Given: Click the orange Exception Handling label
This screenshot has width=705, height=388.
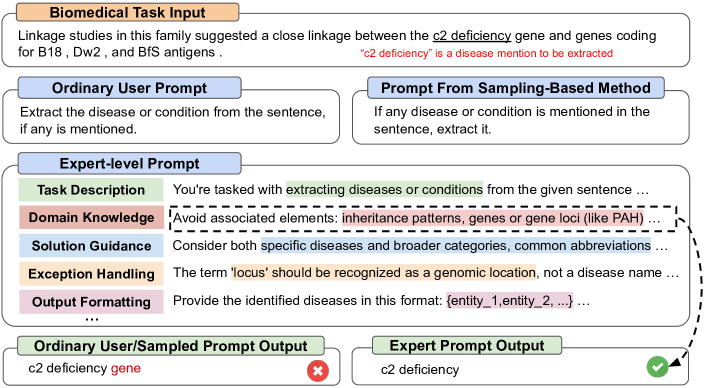Looking at the screenshot, I should [x=91, y=274].
